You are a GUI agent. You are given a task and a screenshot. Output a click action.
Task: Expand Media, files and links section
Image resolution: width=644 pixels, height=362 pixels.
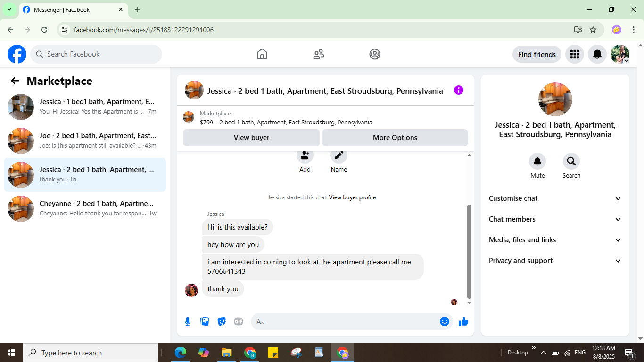coord(555,240)
